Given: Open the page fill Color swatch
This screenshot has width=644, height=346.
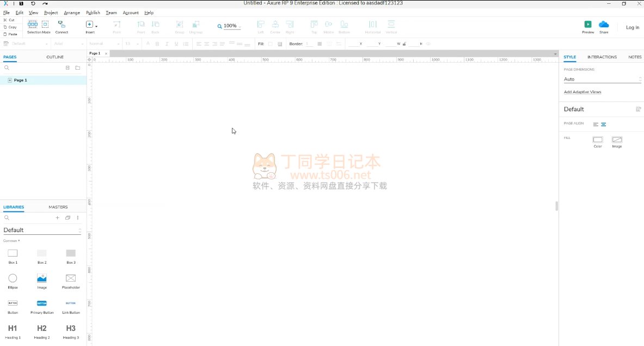Looking at the screenshot, I should (x=598, y=140).
